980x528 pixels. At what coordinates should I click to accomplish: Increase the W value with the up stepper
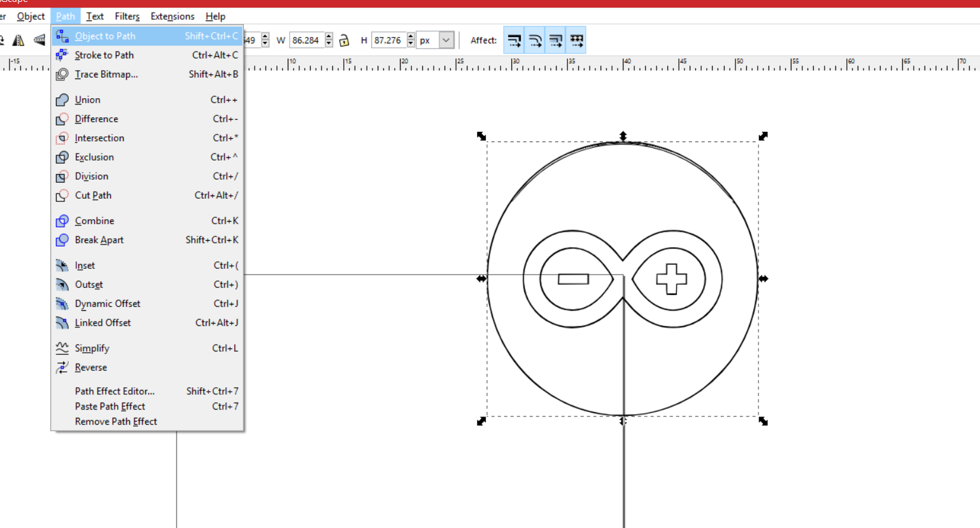(x=327, y=36)
